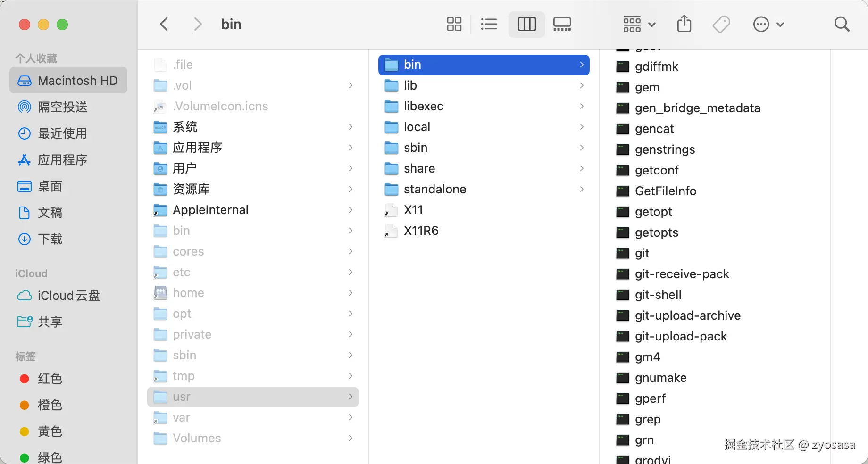Image resolution: width=868 pixels, height=464 pixels.
Task: Select gen_bridge_metadata executable
Action: point(715,108)
